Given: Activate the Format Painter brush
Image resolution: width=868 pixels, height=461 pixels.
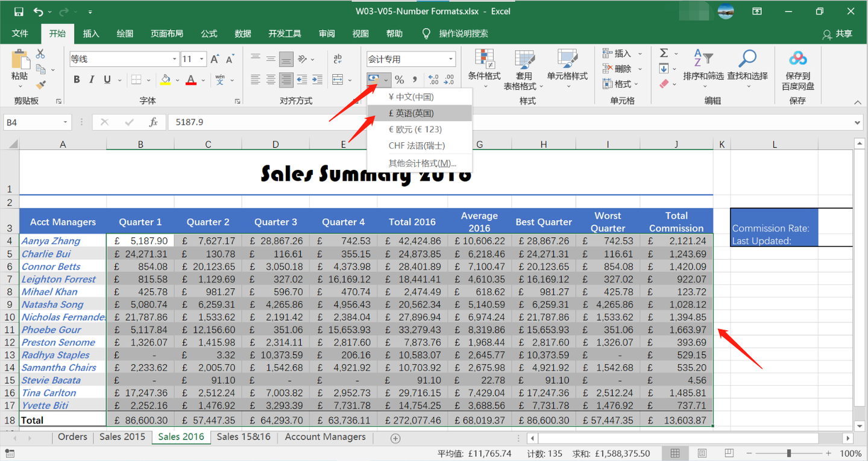Looking at the screenshot, I should (x=40, y=85).
